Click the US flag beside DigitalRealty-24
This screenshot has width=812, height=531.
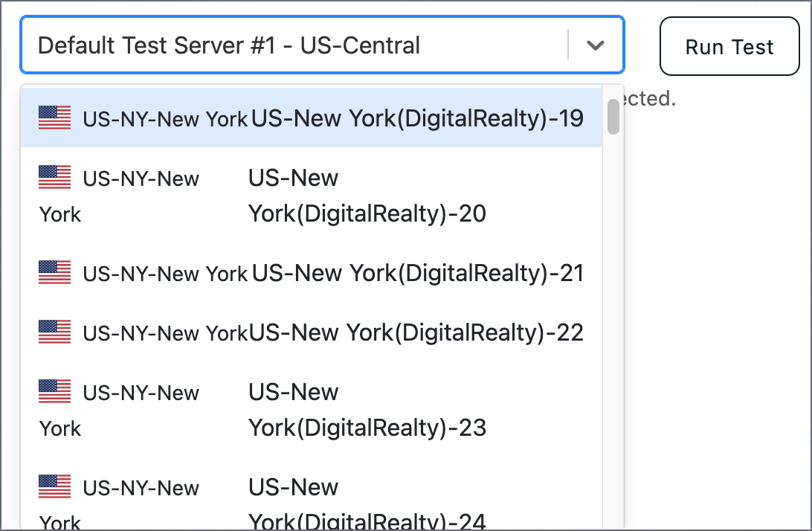coord(54,486)
